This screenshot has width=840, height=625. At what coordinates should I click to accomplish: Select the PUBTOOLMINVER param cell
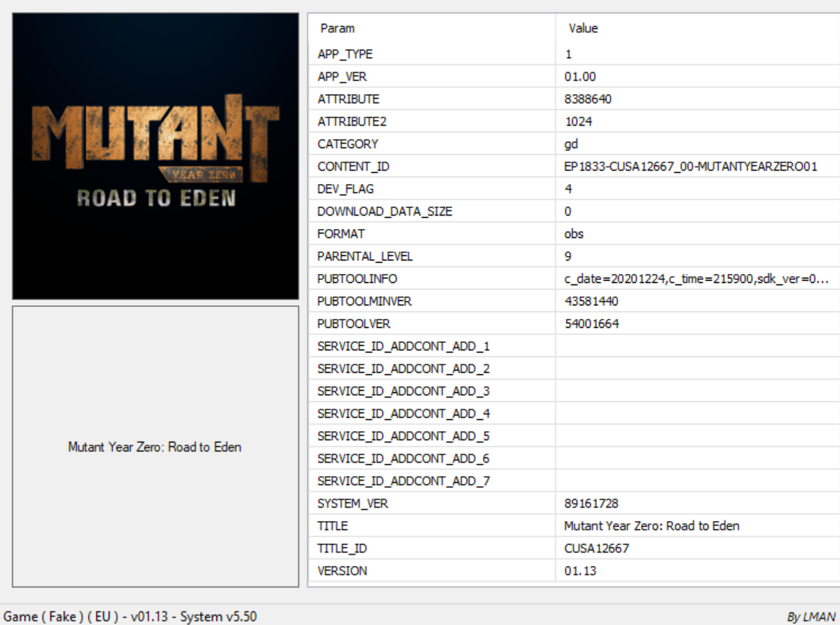[432, 302]
